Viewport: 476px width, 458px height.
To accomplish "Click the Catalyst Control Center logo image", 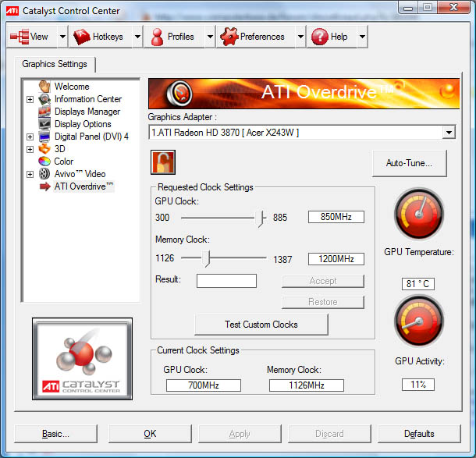I will (x=82, y=359).
